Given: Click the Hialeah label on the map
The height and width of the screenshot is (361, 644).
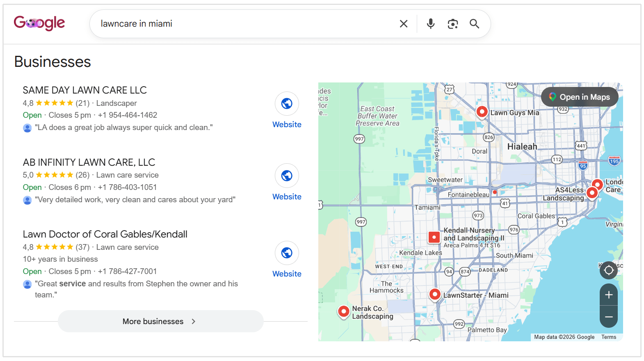Looking at the screenshot, I should pos(522,147).
